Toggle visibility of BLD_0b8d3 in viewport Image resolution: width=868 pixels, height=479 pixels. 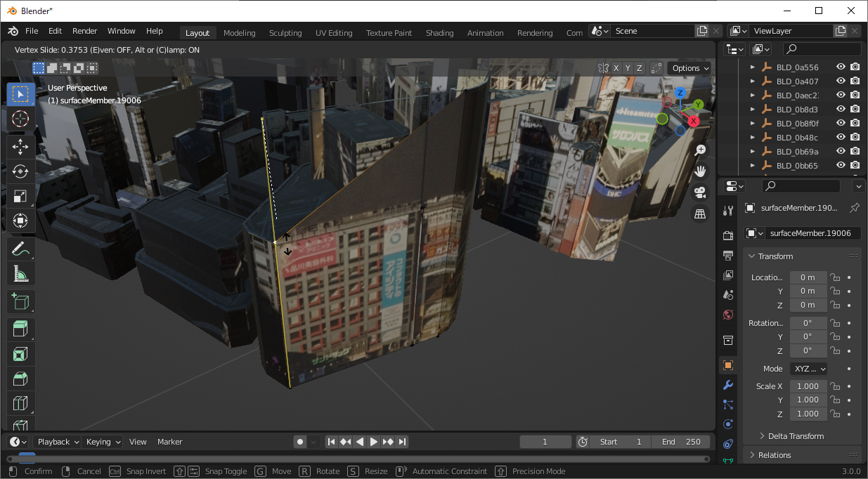click(x=841, y=110)
